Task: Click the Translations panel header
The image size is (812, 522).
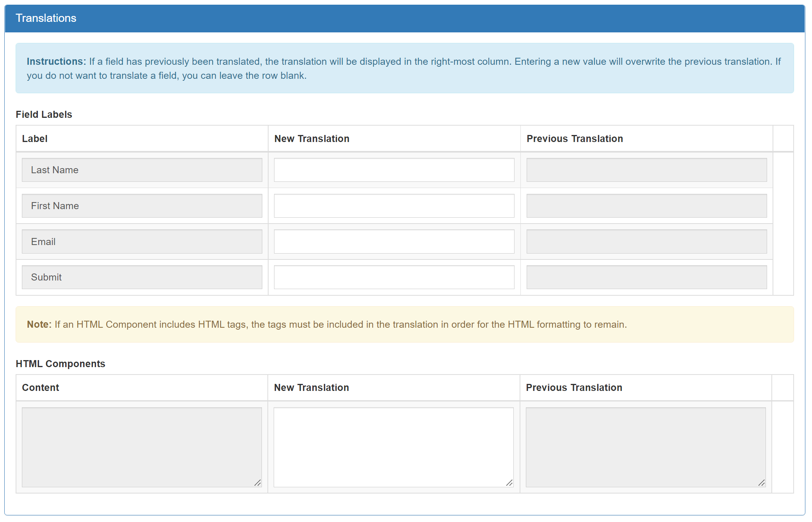Action: pyautogui.click(x=404, y=18)
